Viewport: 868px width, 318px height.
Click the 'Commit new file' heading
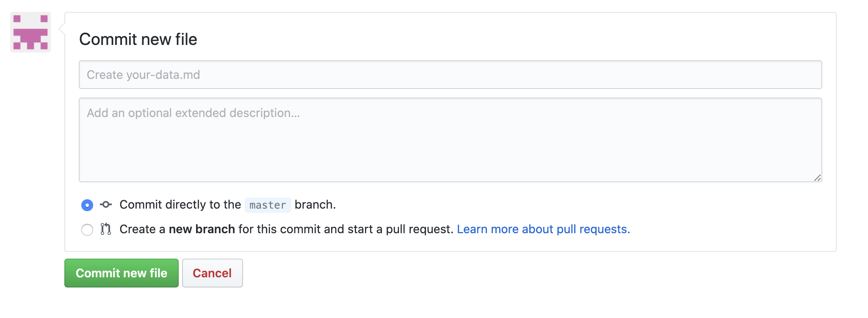pos(138,39)
